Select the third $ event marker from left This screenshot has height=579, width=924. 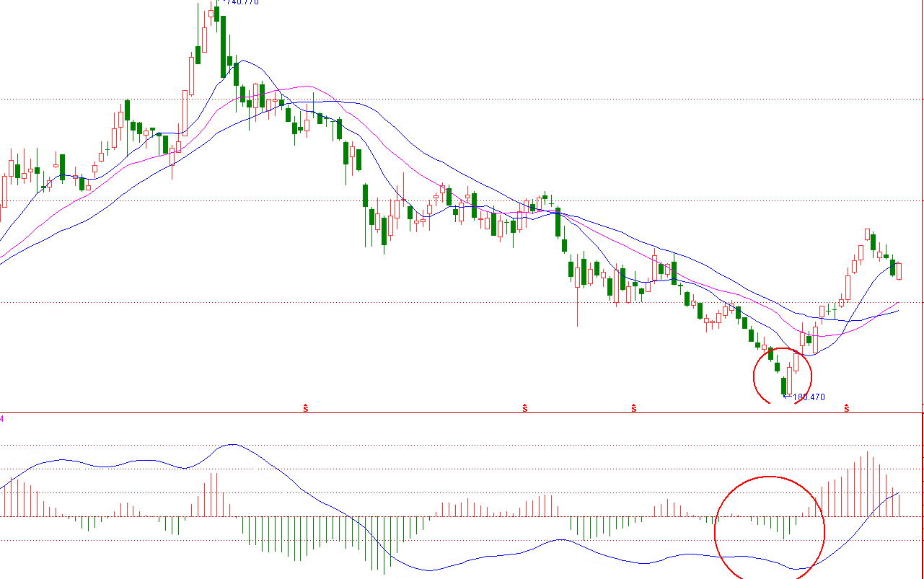click(x=634, y=408)
